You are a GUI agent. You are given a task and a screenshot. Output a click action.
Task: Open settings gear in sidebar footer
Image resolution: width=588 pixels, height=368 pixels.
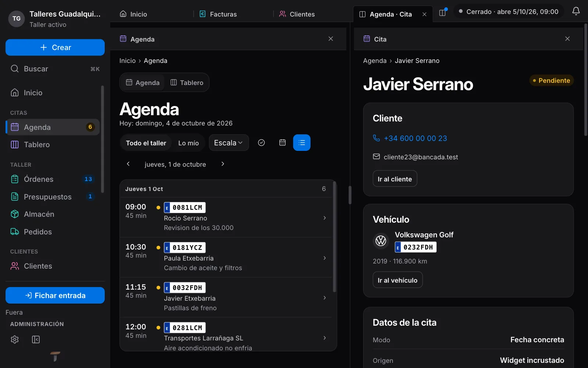15,339
